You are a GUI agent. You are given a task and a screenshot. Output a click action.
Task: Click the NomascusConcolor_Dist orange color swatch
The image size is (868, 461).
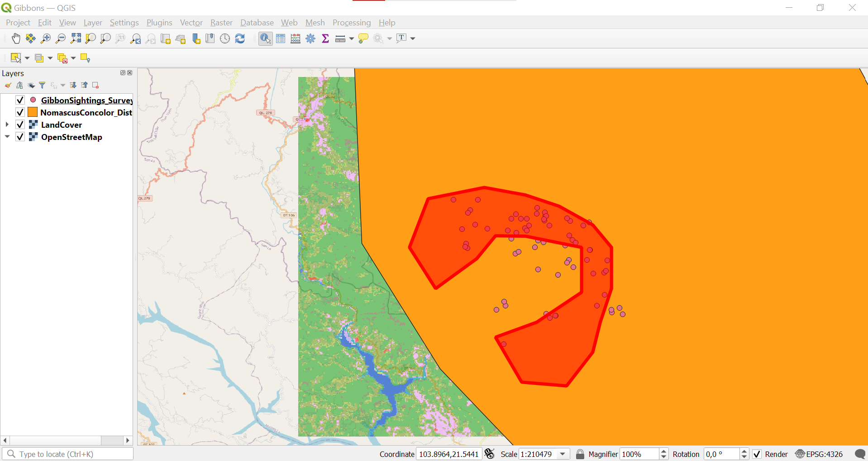click(x=33, y=112)
